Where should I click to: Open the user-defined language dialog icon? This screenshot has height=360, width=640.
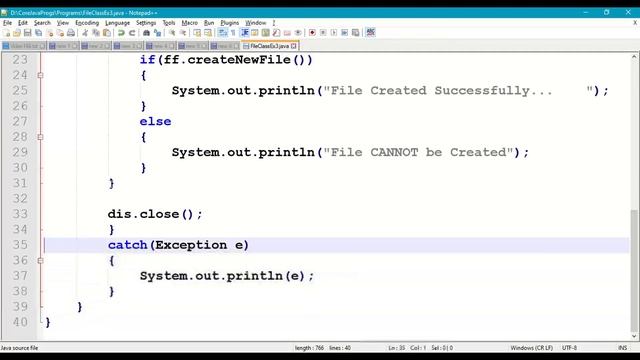point(255,33)
